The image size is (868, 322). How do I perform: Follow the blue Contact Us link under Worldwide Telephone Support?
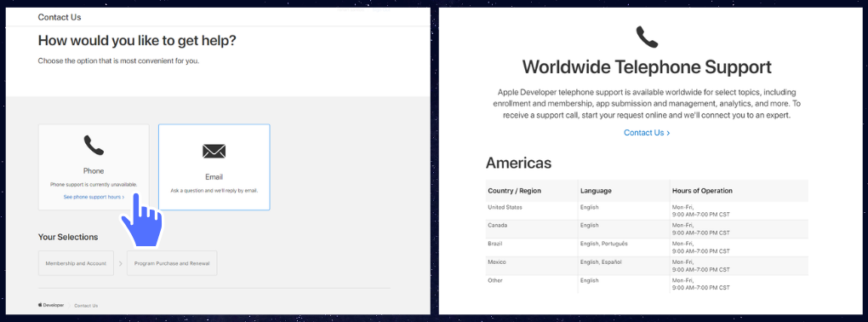647,133
